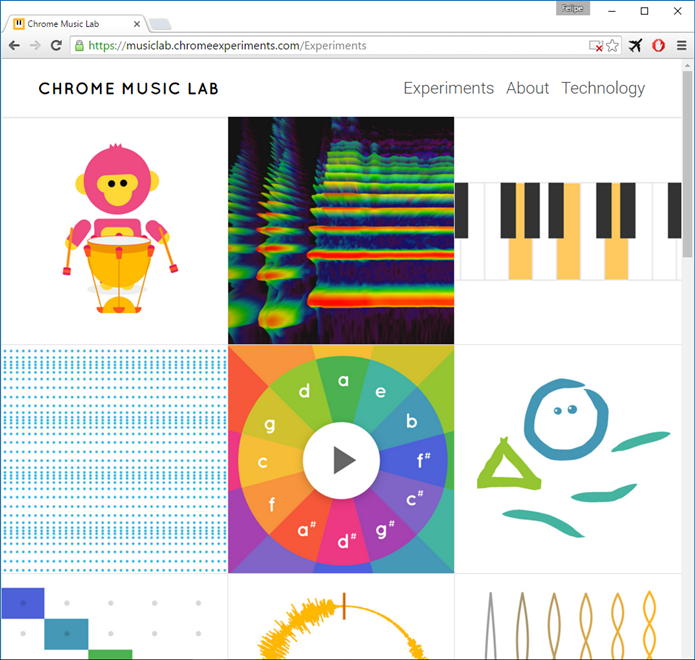
Task: Click the red Opera extension icon
Action: click(x=658, y=45)
